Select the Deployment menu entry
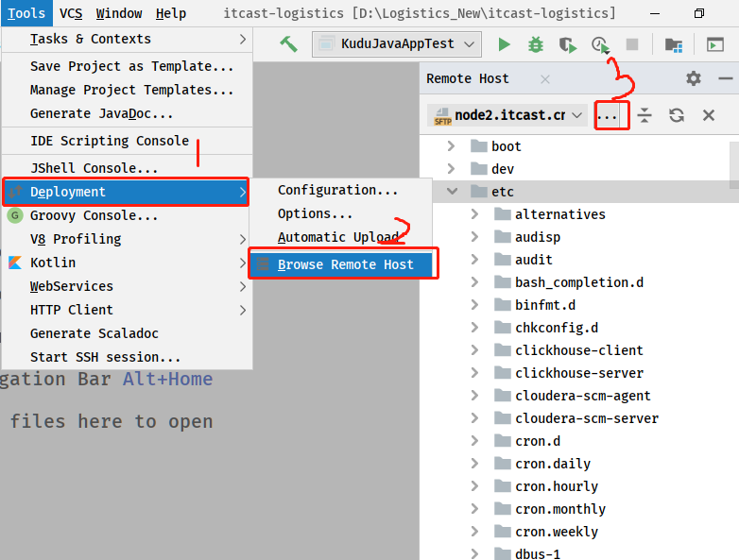This screenshot has width=739, height=560. point(126,192)
